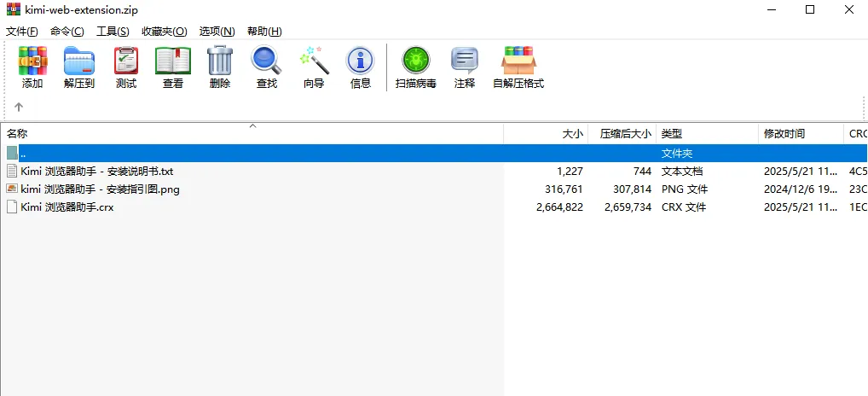Click size value 316,761
This screenshot has height=396, width=868.
point(564,189)
